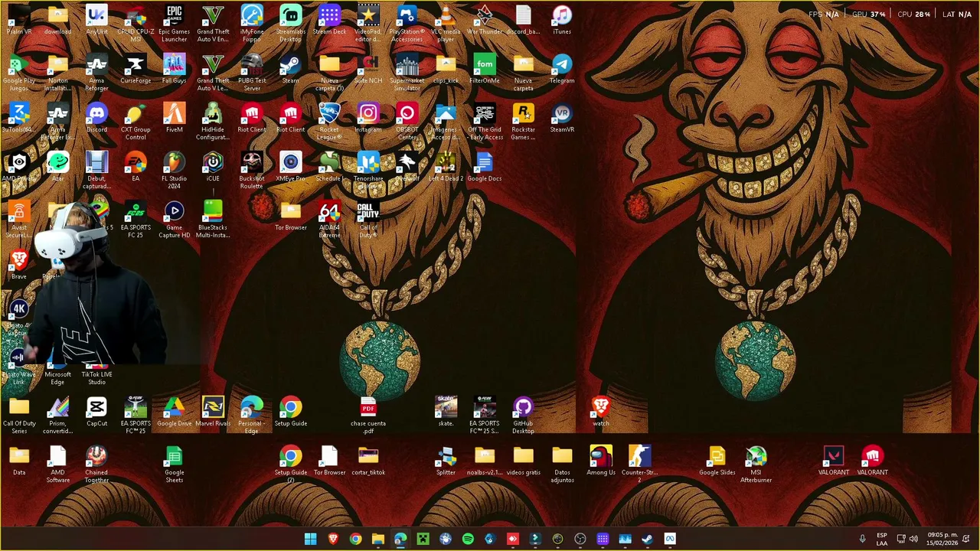Select the videos gratis folder
The height and width of the screenshot is (551, 980).
click(x=524, y=461)
